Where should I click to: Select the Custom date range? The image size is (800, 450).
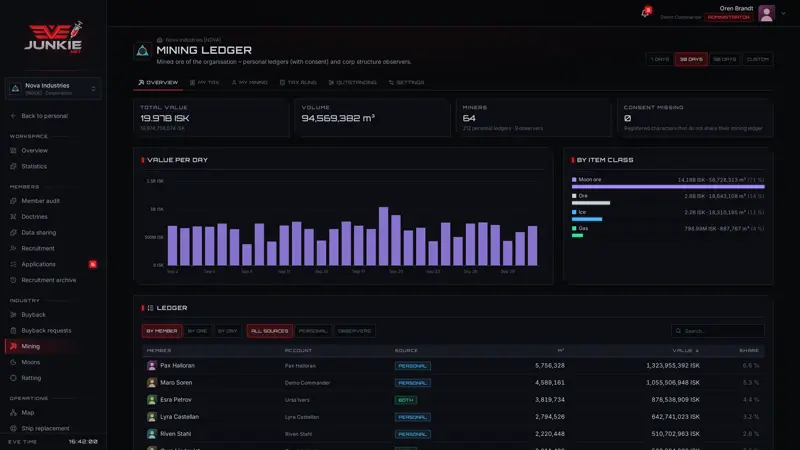tap(758, 59)
